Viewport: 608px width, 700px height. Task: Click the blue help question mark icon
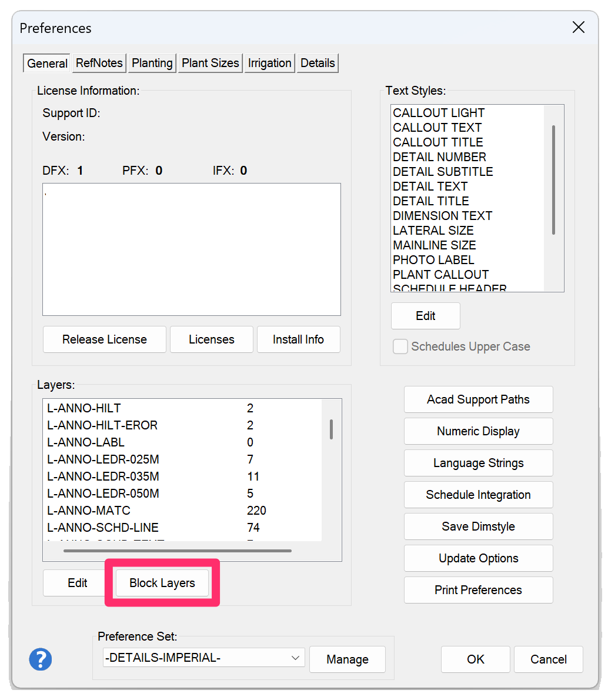click(x=41, y=659)
